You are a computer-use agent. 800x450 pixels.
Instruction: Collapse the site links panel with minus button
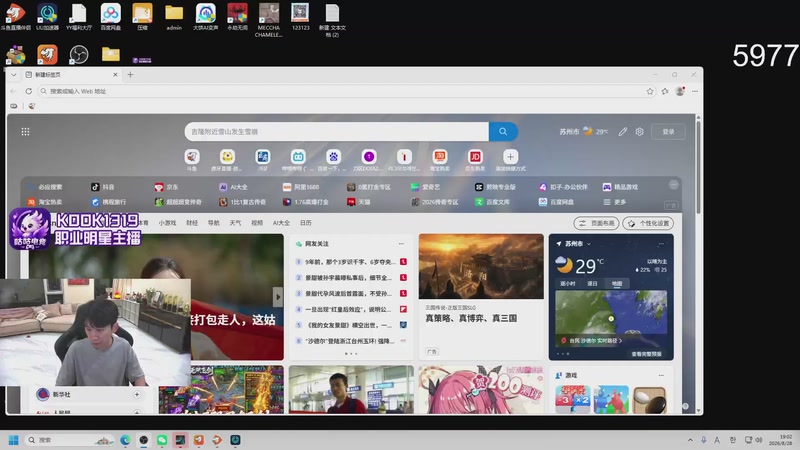(x=673, y=185)
